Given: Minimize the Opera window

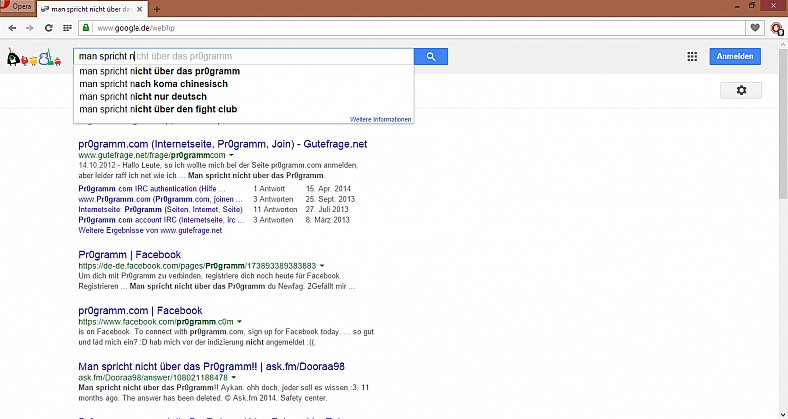Looking at the screenshot, I should point(737,6).
